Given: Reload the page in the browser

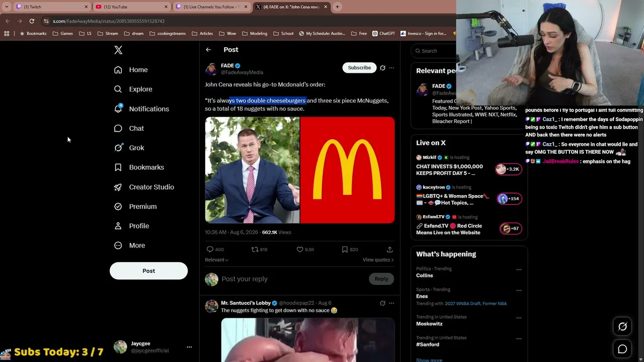Looking at the screenshot, I should point(32,21).
